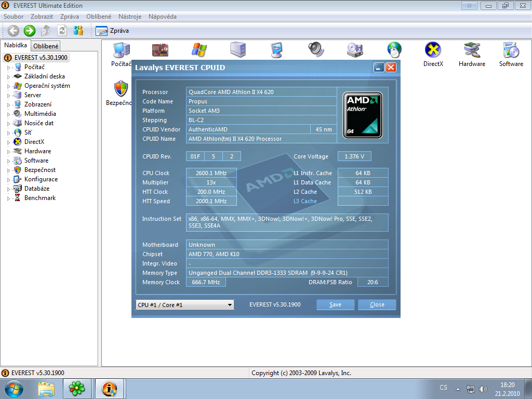Image resolution: width=532 pixels, height=399 pixels.
Task: Select DirectX in the tree
Action: [x=34, y=142]
